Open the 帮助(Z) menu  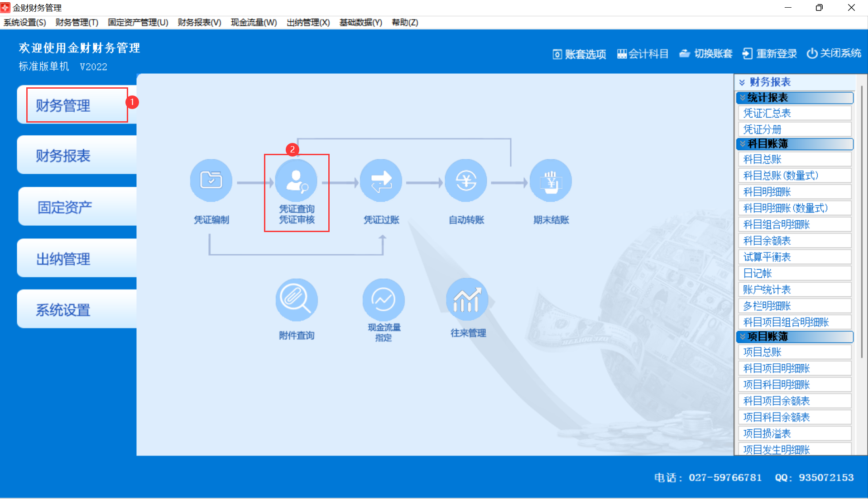click(x=405, y=22)
